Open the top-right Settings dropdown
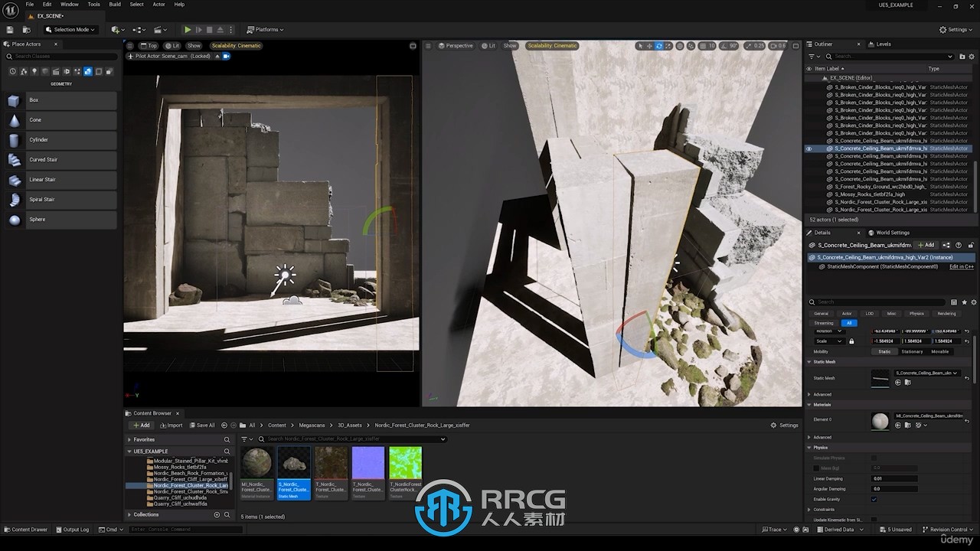Screen dimensions: 980x551 (956, 30)
